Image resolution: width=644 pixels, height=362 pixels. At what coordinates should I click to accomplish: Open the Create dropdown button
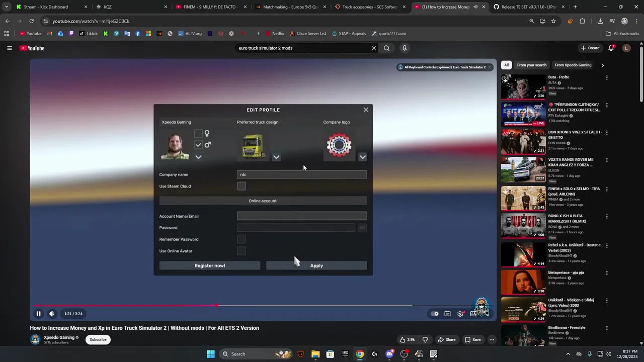(590, 48)
